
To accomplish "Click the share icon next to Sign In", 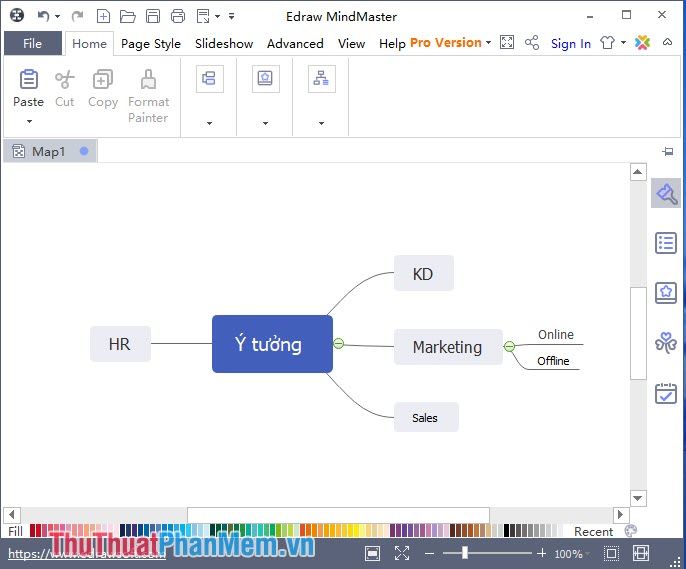I will (532, 43).
